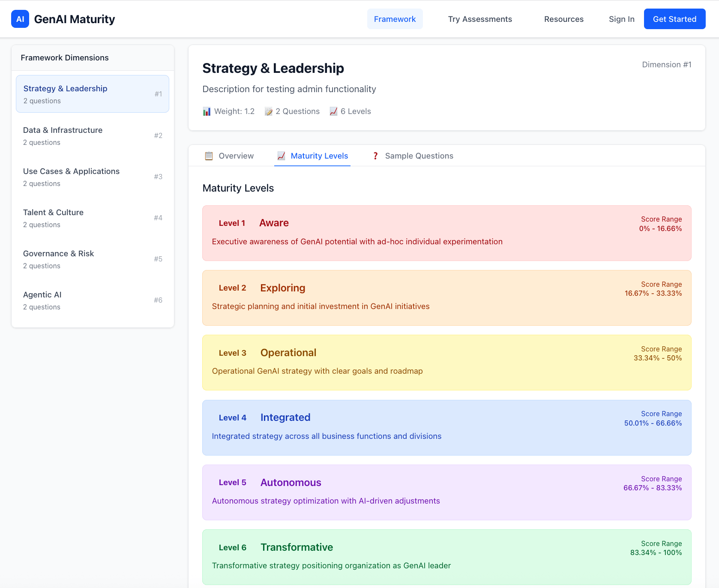Viewport: 719px width, 588px height.
Task: Click the '33.34% - 50%' score range
Action: 658,358
